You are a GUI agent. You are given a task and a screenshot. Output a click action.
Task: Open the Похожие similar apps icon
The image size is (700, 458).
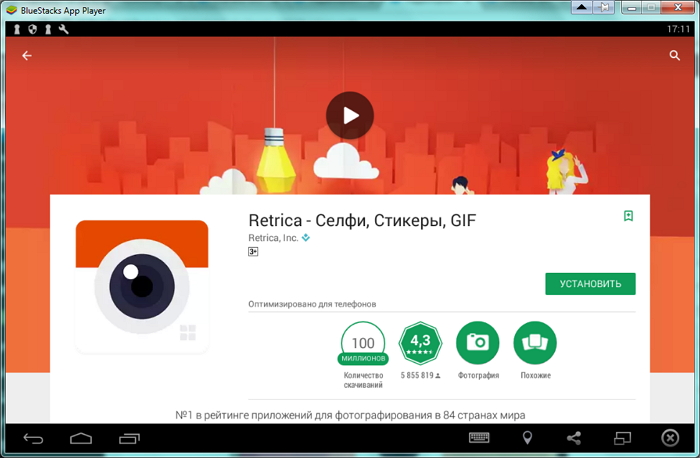pos(535,343)
